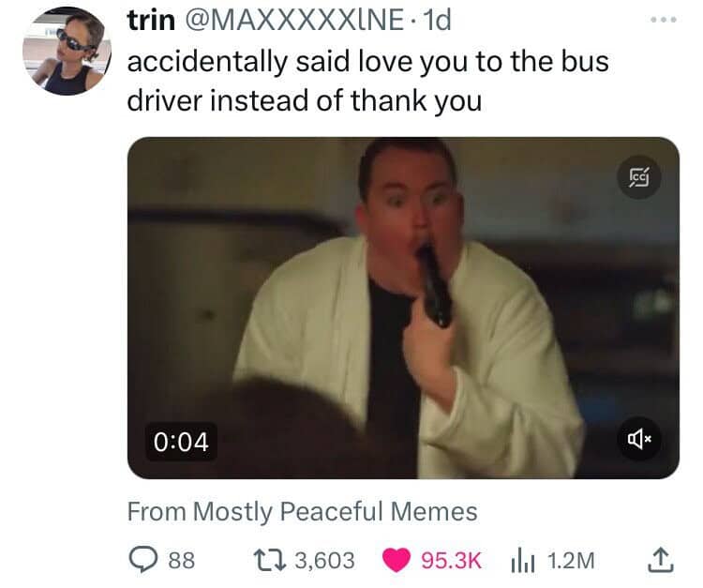Open the three-dot more options menu
Screen dimensions: 703x588
click(x=664, y=20)
